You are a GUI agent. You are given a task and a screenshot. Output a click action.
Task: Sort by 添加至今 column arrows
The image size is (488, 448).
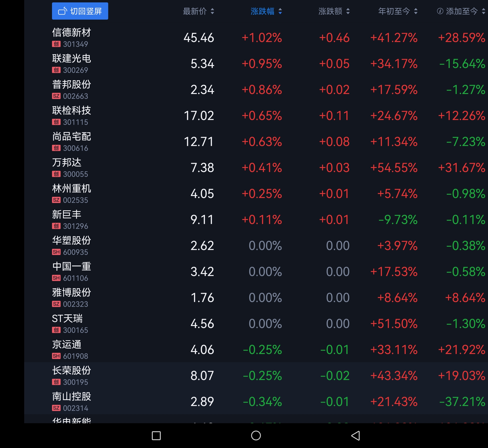(x=483, y=11)
